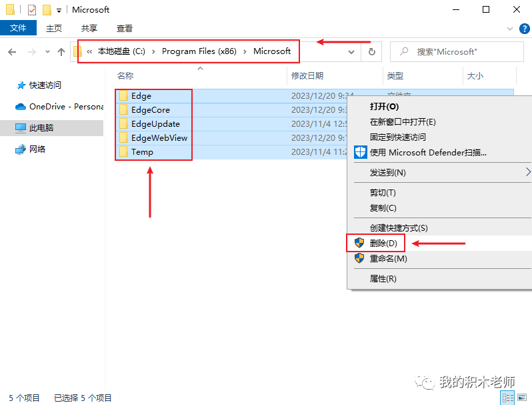
Task: Select 网络 in the navigation pane
Action: [x=37, y=149]
